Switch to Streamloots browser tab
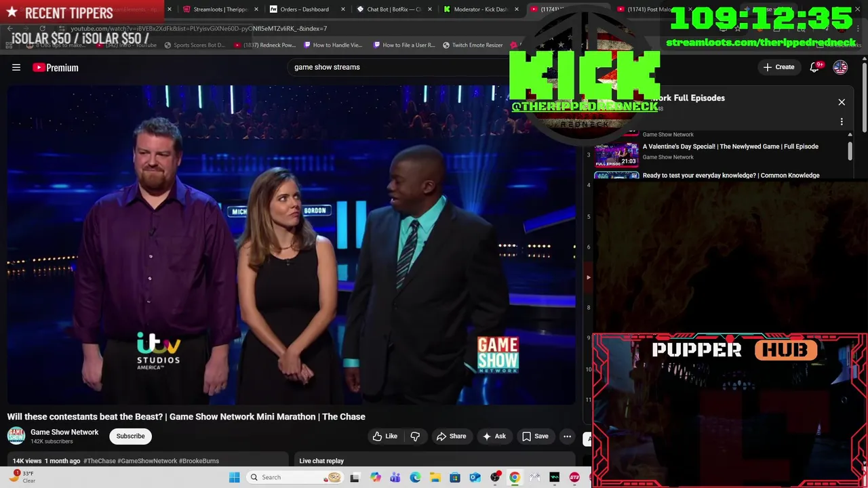 click(220, 9)
